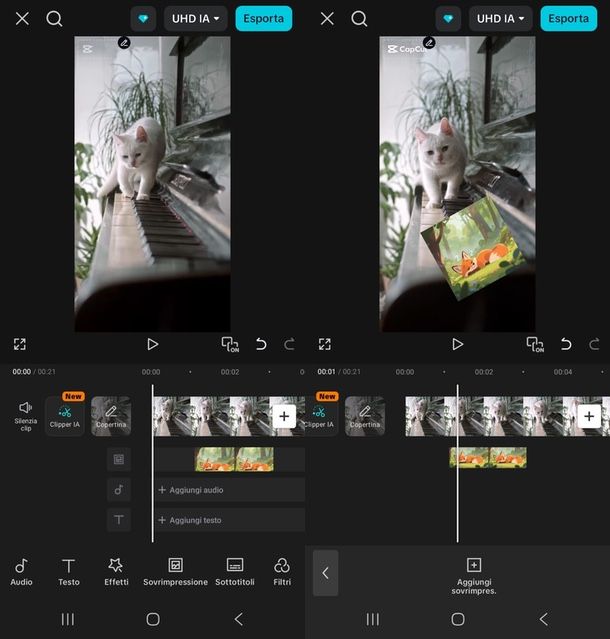Toggle the ON icon beside play on the right screen

pyautogui.click(x=535, y=344)
